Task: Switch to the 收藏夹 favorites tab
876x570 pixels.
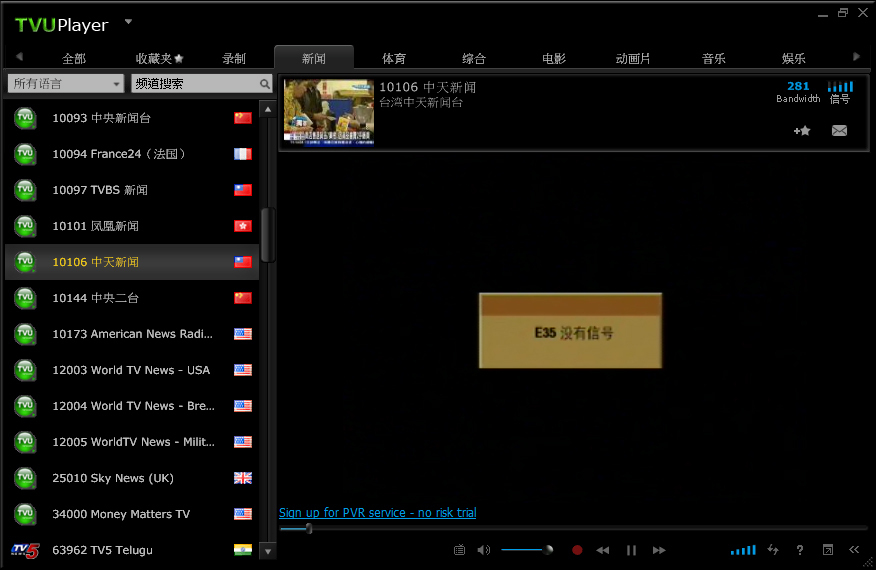Action: coord(159,59)
